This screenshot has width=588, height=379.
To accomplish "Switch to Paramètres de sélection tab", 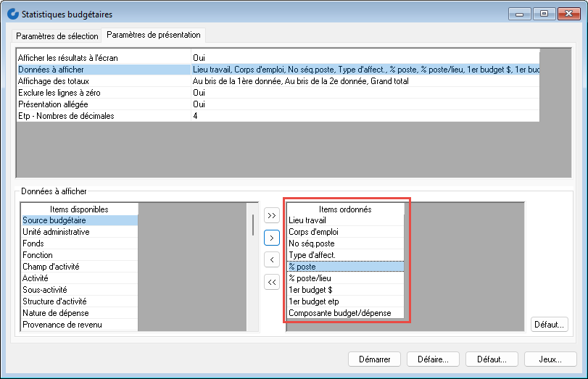I will 57,36.
